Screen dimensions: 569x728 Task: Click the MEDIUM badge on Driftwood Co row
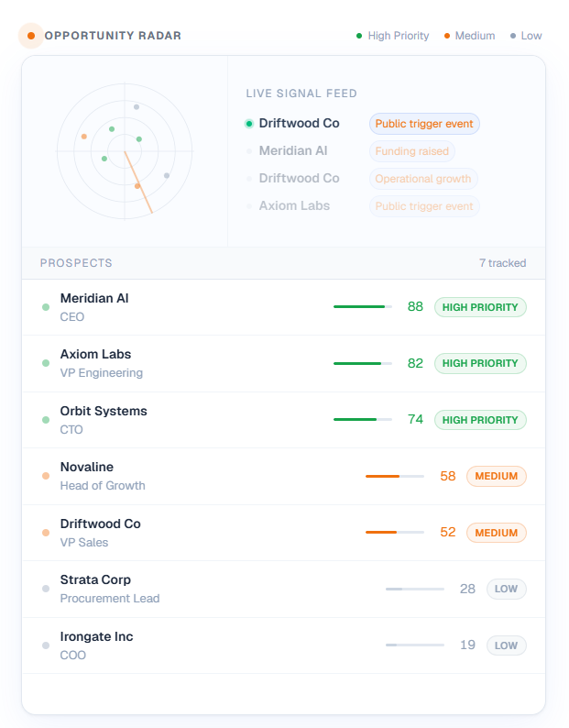496,533
